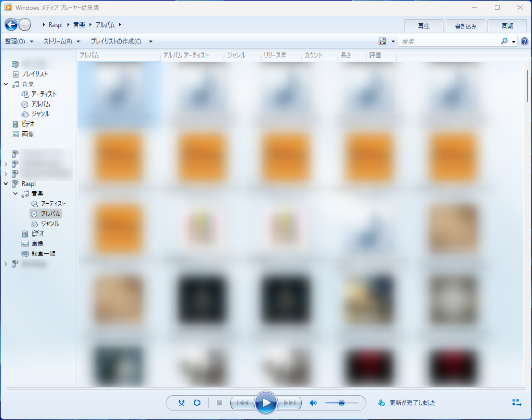Sort by the カウント column header
This screenshot has width=532, height=420.
[320, 55]
